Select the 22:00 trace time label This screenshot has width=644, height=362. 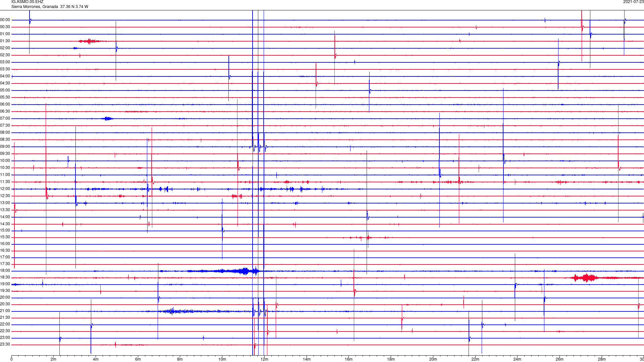[x=5, y=324]
